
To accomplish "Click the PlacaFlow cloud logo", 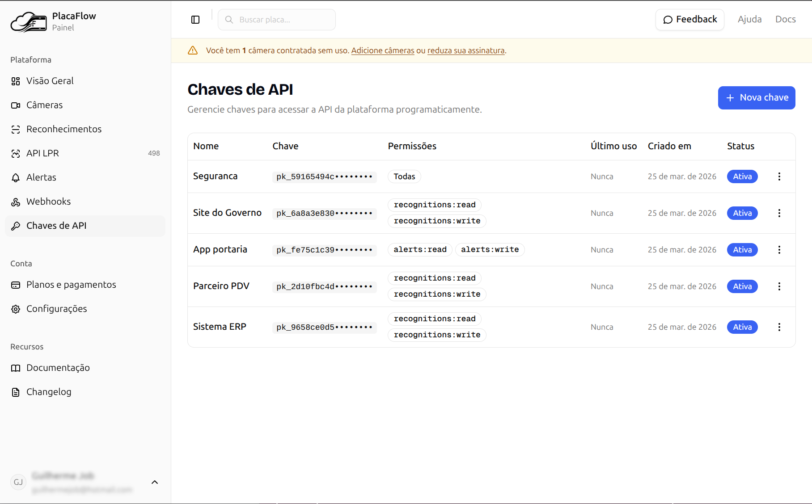I will click(29, 22).
